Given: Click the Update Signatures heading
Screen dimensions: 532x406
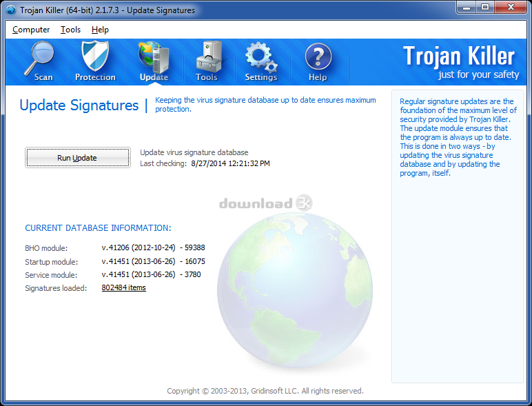Looking at the screenshot, I should tap(79, 105).
